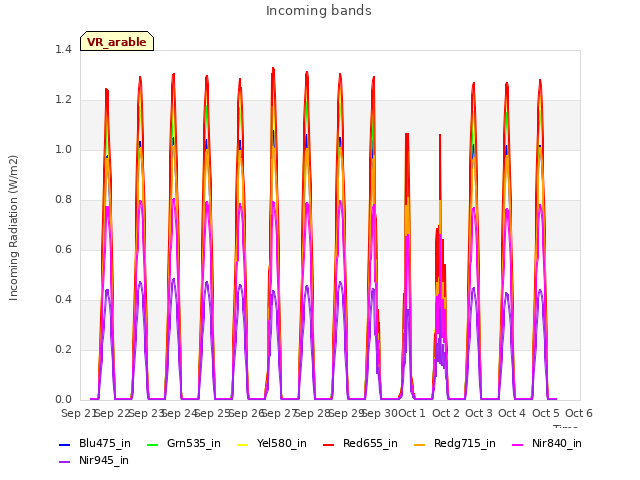The image size is (640, 480).
Task: Click the purple Nir945_in legend swatch
Action: (x=65, y=462)
